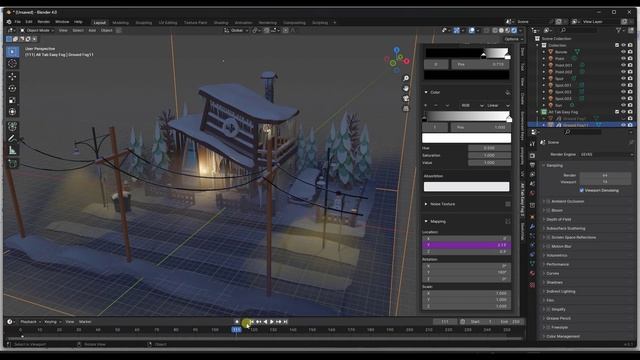Screen dimensions: 640x360
Task: Click the Saturation value slider
Action: [x=489, y=155]
